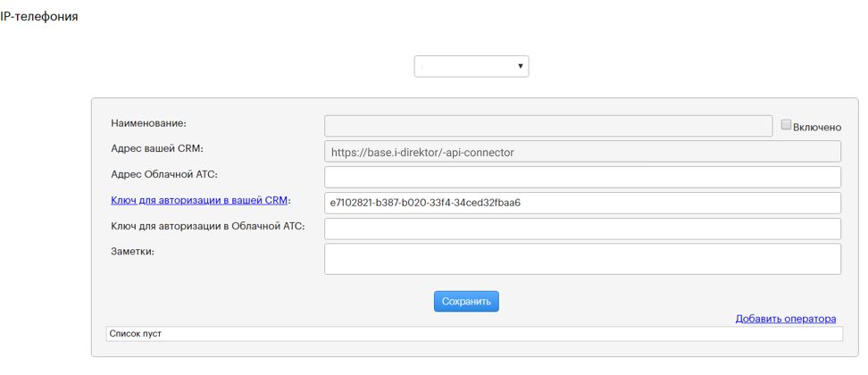Click the Ключ для авторизации в Облачной АТС label

207,227
